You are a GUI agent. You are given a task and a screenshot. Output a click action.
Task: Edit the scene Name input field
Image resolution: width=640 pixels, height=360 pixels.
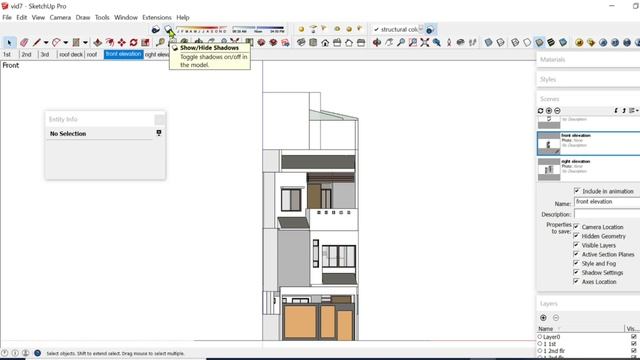click(x=607, y=202)
